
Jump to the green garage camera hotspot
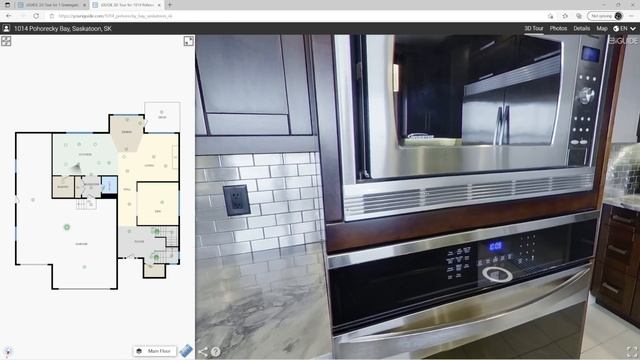(x=67, y=227)
